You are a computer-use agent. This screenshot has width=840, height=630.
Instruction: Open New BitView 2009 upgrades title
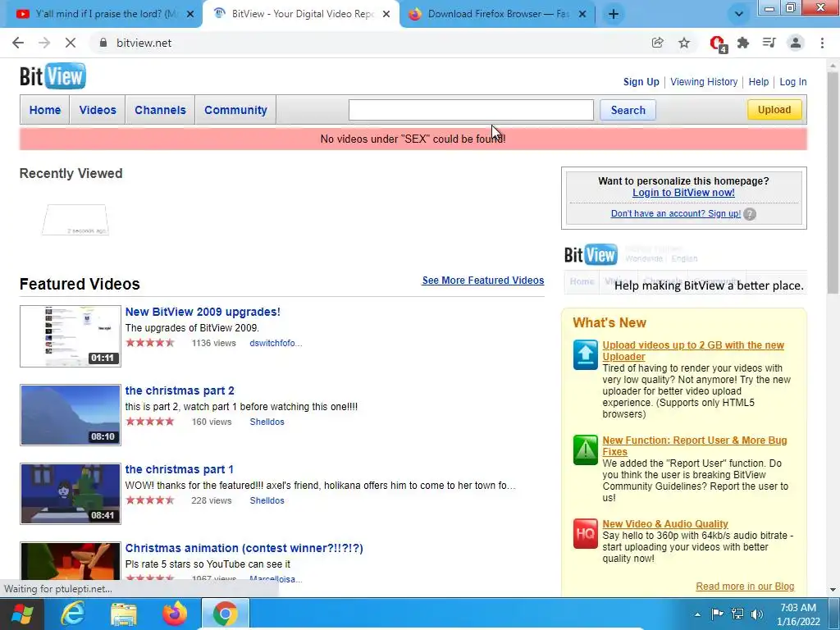[x=203, y=312]
